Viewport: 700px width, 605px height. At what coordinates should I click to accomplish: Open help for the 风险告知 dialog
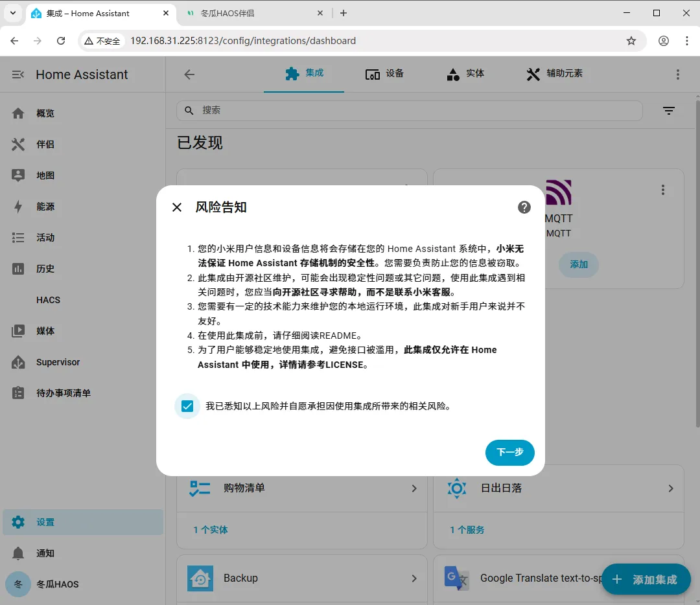(524, 207)
